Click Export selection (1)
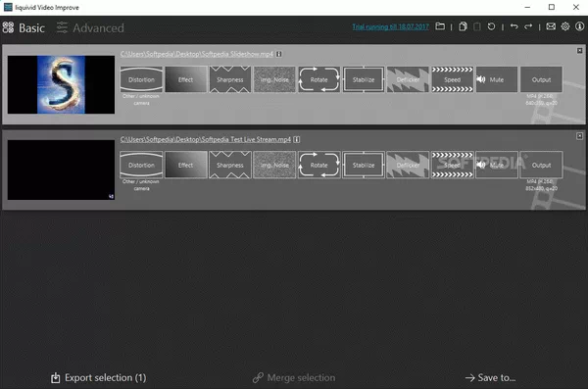The image size is (588, 389). (99, 378)
